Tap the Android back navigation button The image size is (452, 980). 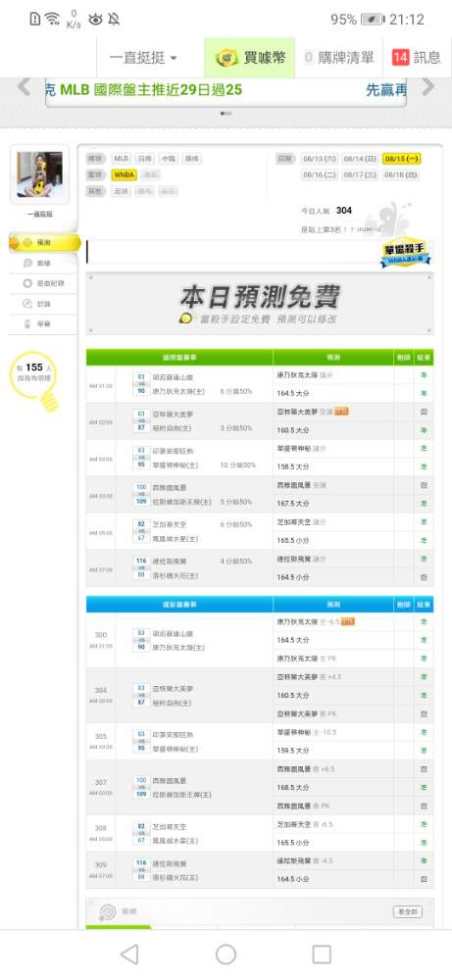[129, 955]
